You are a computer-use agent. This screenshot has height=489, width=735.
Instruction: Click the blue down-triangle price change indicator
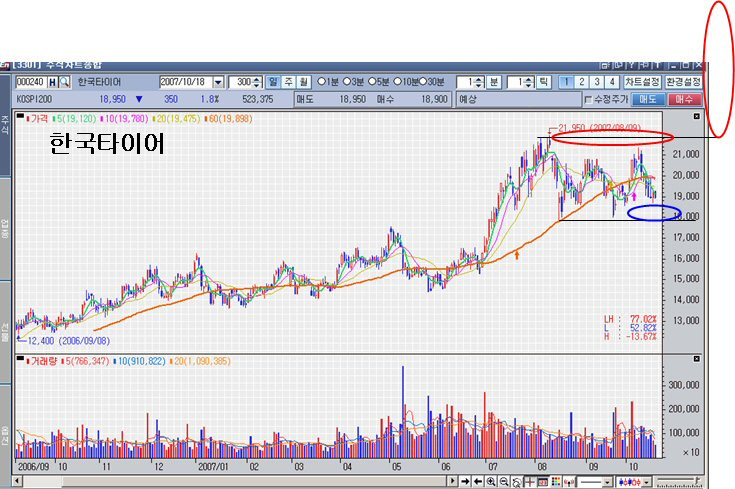pyautogui.click(x=139, y=99)
